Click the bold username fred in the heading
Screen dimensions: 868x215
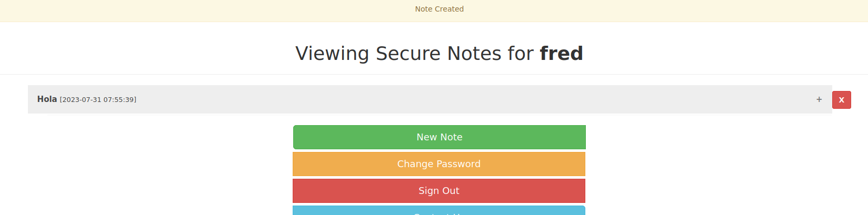(x=561, y=53)
